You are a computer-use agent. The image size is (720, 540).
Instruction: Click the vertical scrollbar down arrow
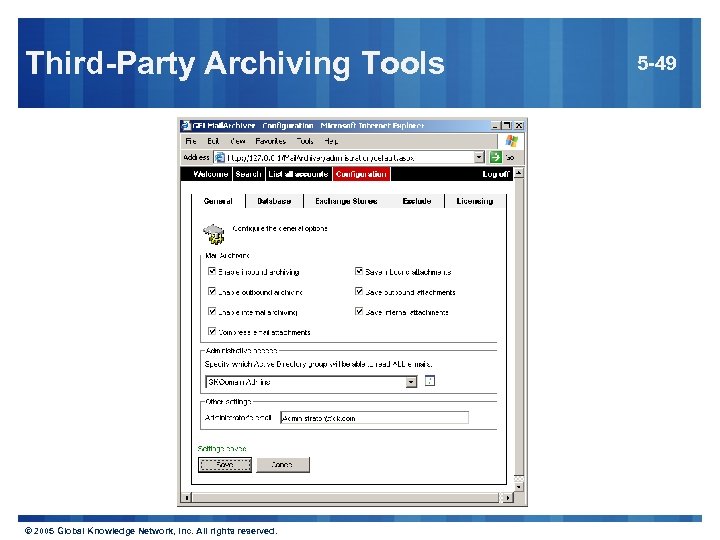click(x=519, y=487)
